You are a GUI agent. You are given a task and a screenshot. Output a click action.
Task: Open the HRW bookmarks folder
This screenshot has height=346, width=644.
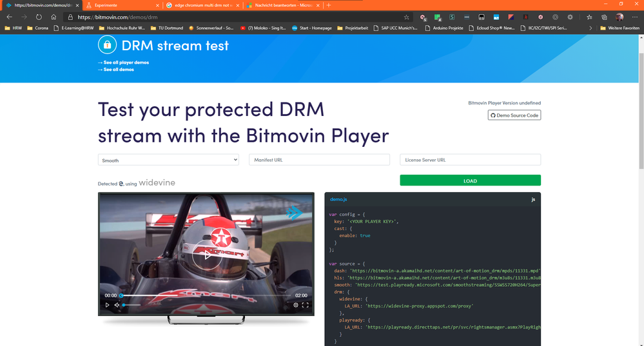tap(13, 28)
